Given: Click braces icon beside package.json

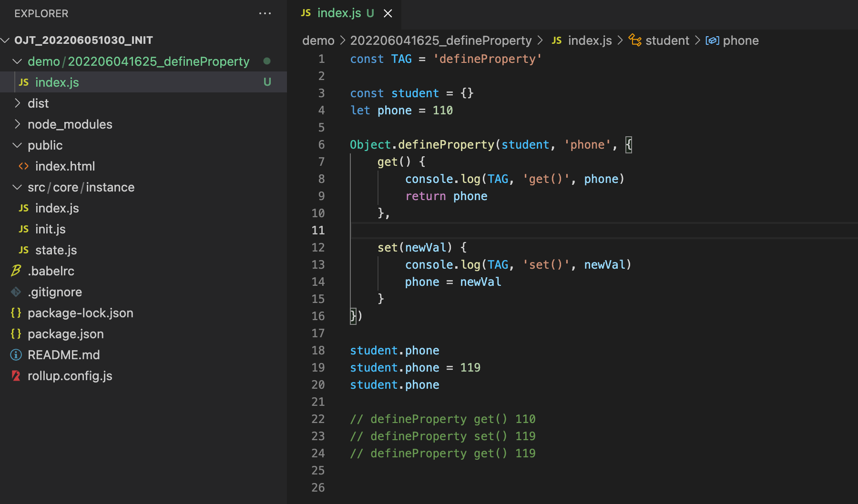Looking at the screenshot, I should [x=16, y=333].
